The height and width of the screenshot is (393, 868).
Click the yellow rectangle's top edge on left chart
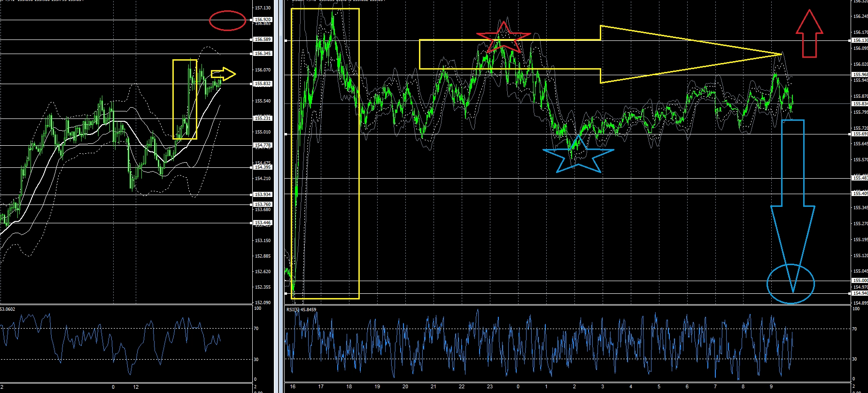185,60
